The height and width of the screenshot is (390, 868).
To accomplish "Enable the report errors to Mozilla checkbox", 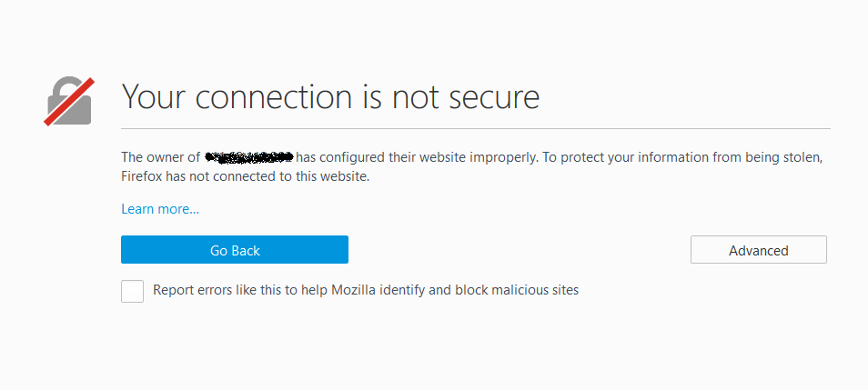I will 133,291.
